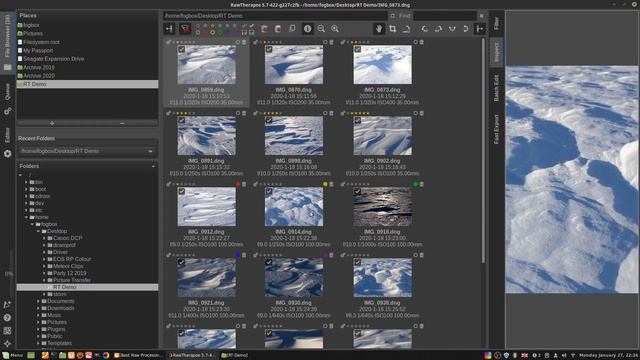The image size is (640, 360).
Task: Toggle the checkbox on IMG_0891.dng thumbnail
Action: [182, 120]
